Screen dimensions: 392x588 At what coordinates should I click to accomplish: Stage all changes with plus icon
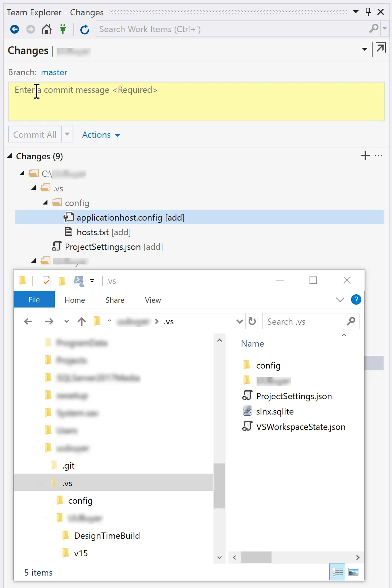pyautogui.click(x=365, y=156)
